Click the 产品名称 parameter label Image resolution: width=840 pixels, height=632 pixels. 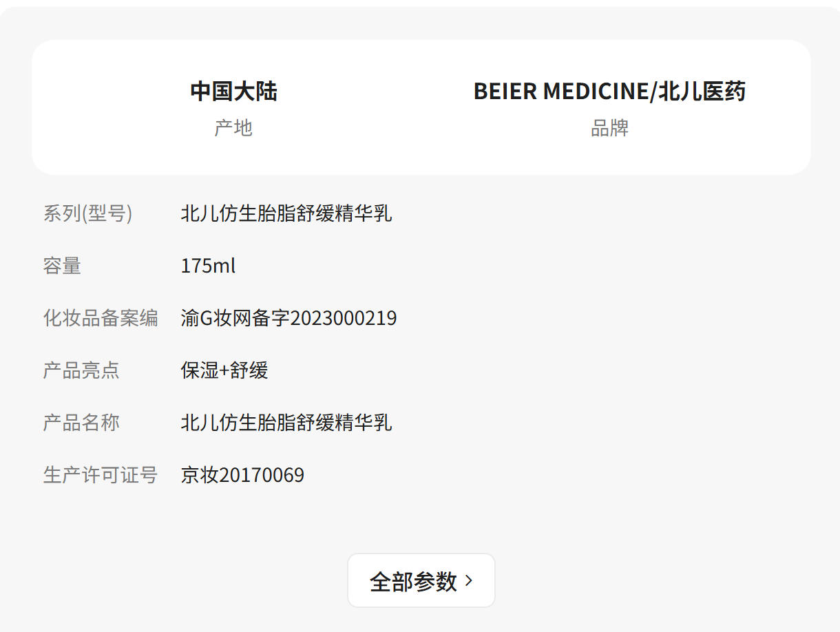click(81, 423)
